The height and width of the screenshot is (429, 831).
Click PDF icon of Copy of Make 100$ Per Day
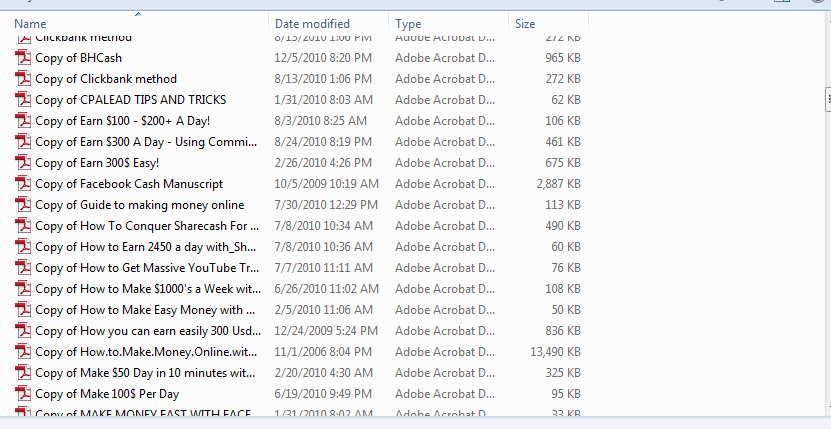pyautogui.click(x=23, y=393)
